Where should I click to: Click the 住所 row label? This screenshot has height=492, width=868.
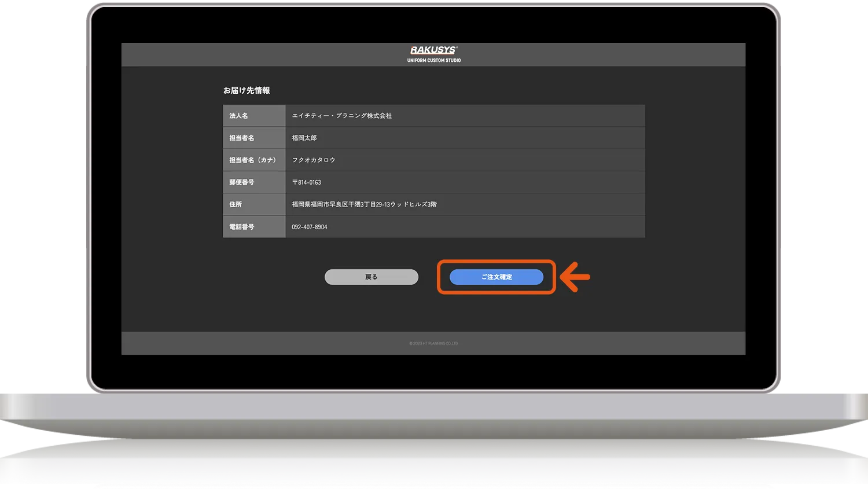[236, 204]
